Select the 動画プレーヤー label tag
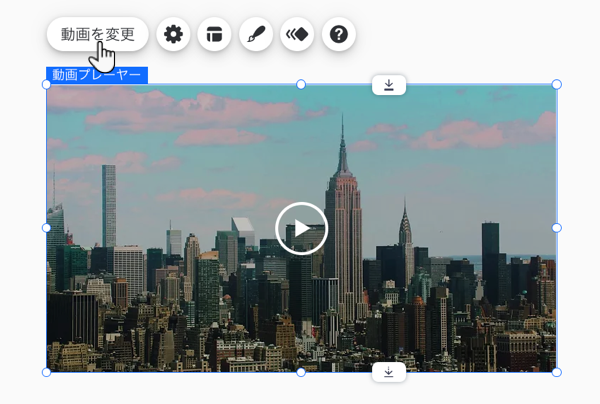Screen dimensions: 600x404 click(97, 75)
